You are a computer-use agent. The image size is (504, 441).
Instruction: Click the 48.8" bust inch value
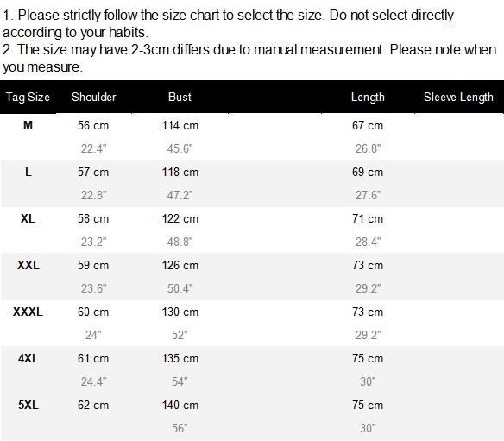[180, 242]
